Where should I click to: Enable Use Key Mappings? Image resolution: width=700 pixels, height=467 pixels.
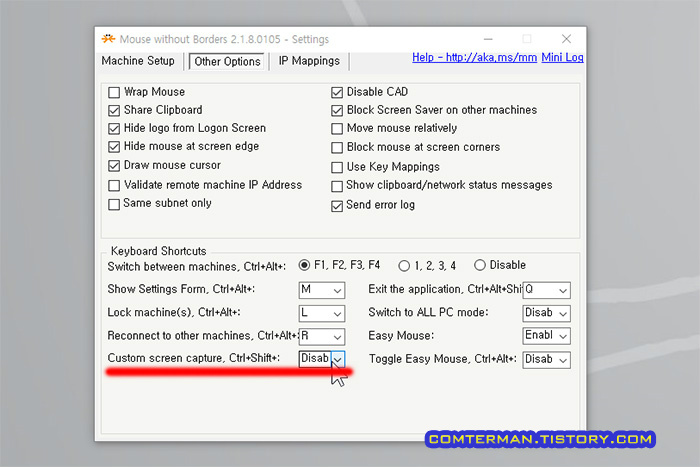point(337,167)
